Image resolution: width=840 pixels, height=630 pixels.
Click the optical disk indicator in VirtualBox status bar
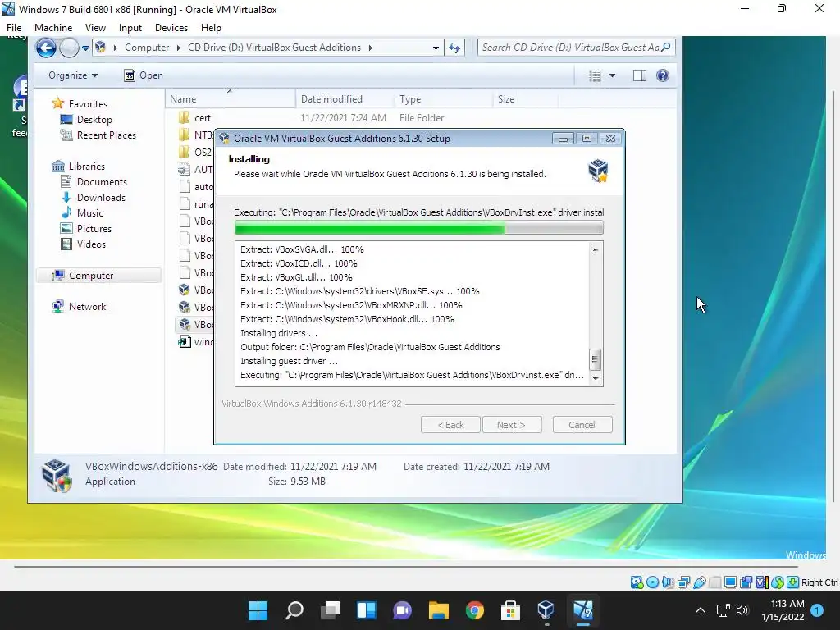point(652,582)
